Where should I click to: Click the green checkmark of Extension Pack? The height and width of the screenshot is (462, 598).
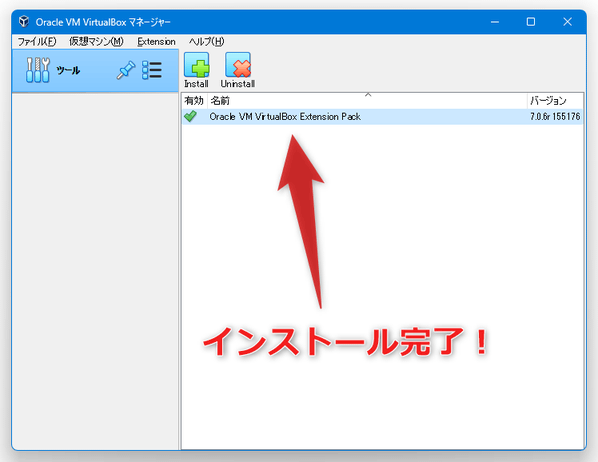point(190,116)
